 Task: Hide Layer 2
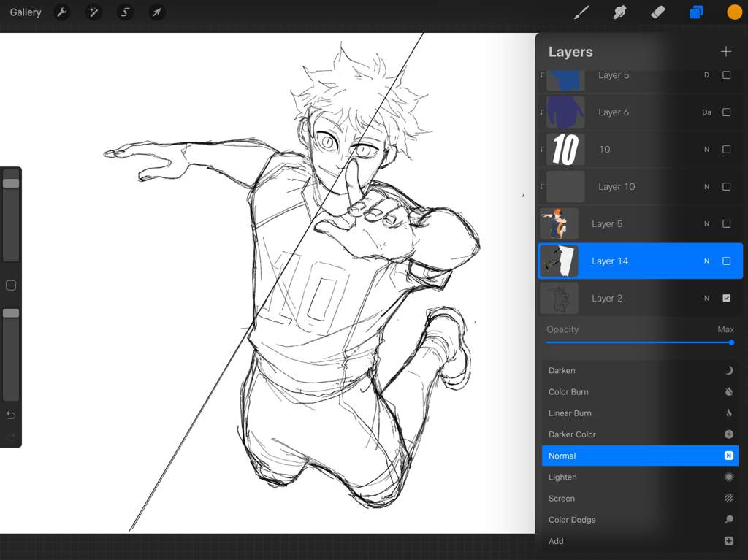click(x=726, y=298)
